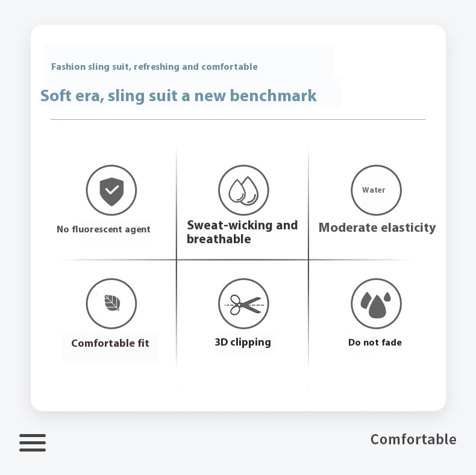Select the "Do not fade" label
The height and width of the screenshot is (475, 476).
pos(375,343)
